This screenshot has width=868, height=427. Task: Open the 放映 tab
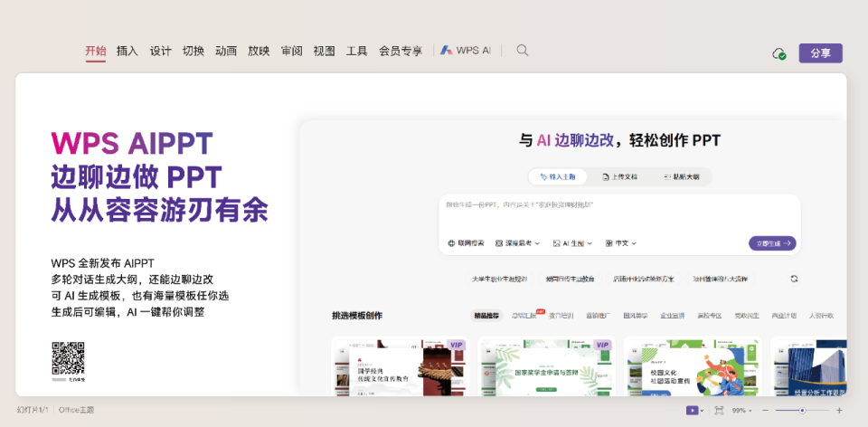[x=259, y=51]
